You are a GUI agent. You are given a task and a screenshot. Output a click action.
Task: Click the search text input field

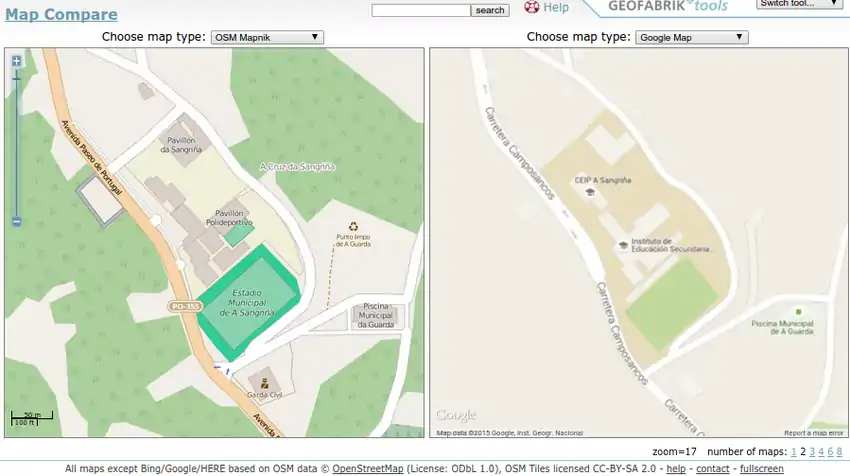(x=421, y=10)
